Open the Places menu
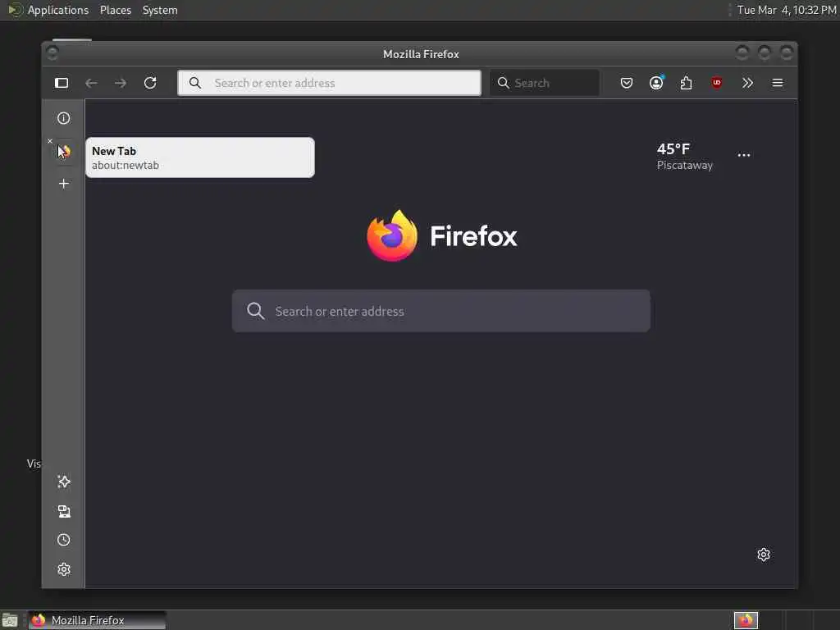 [x=116, y=10]
